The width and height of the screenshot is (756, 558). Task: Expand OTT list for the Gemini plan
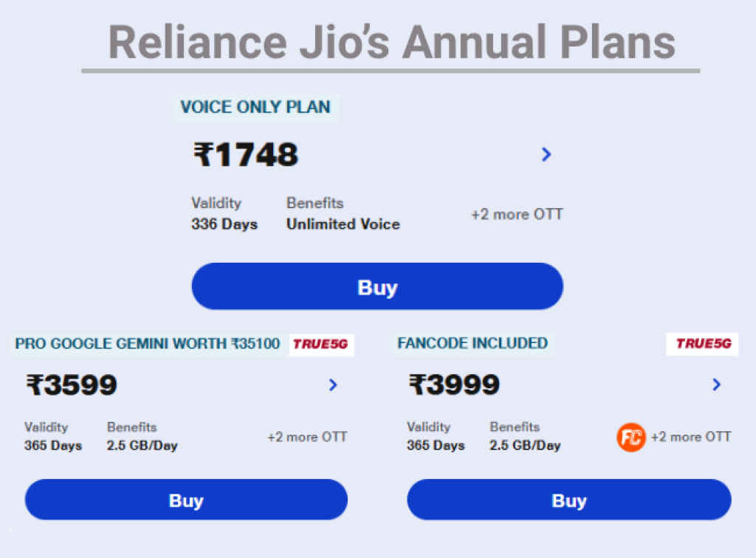pyautogui.click(x=307, y=437)
